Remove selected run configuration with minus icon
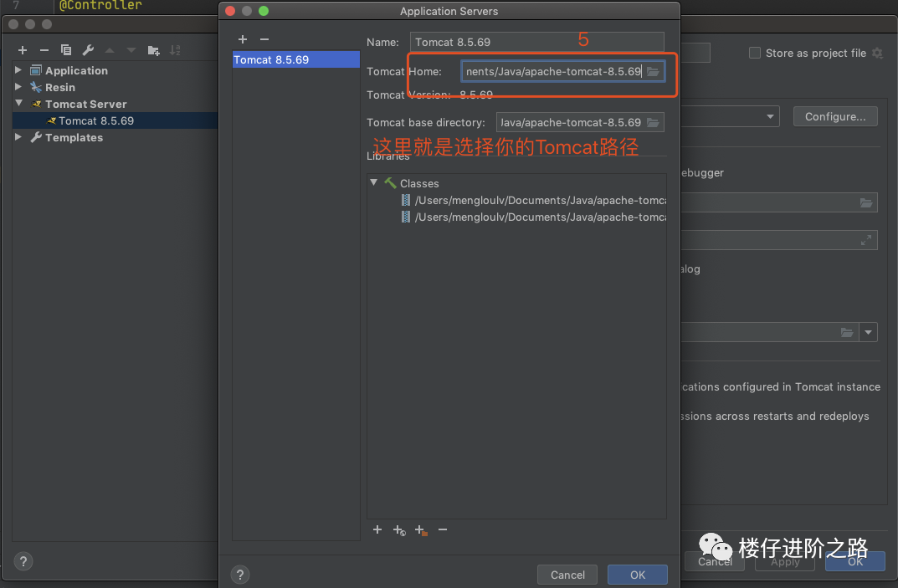 tap(44, 50)
